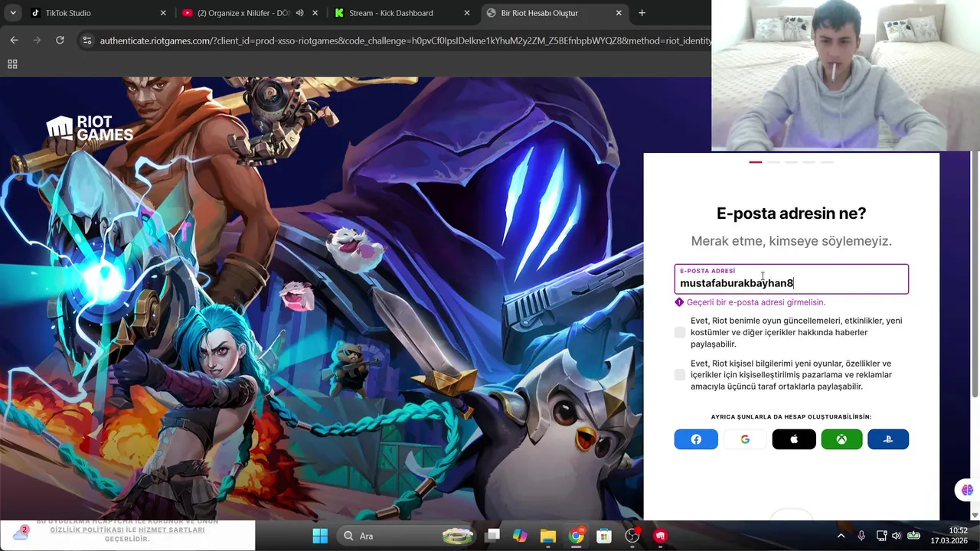Mute the YouTube tab audio icon
The width and height of the screenshot is (980, 551).
point(299,13)
